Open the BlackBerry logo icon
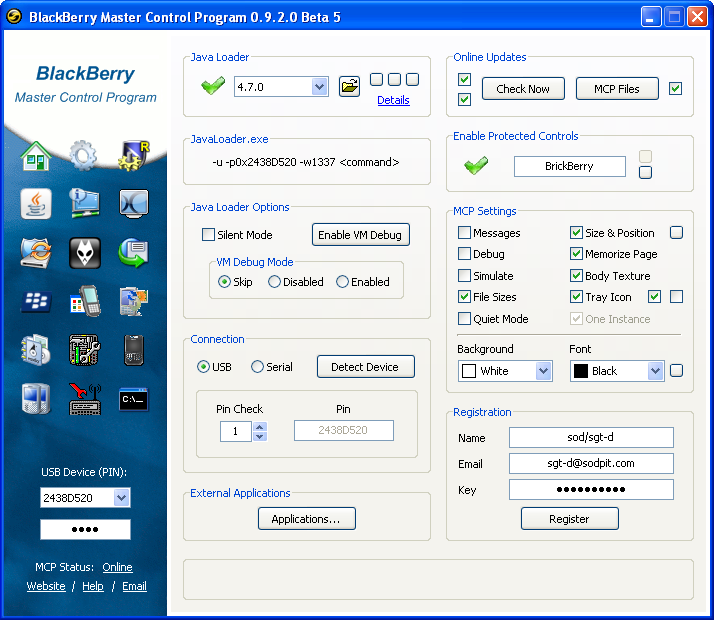714x620 pixels. pos(36,301)
